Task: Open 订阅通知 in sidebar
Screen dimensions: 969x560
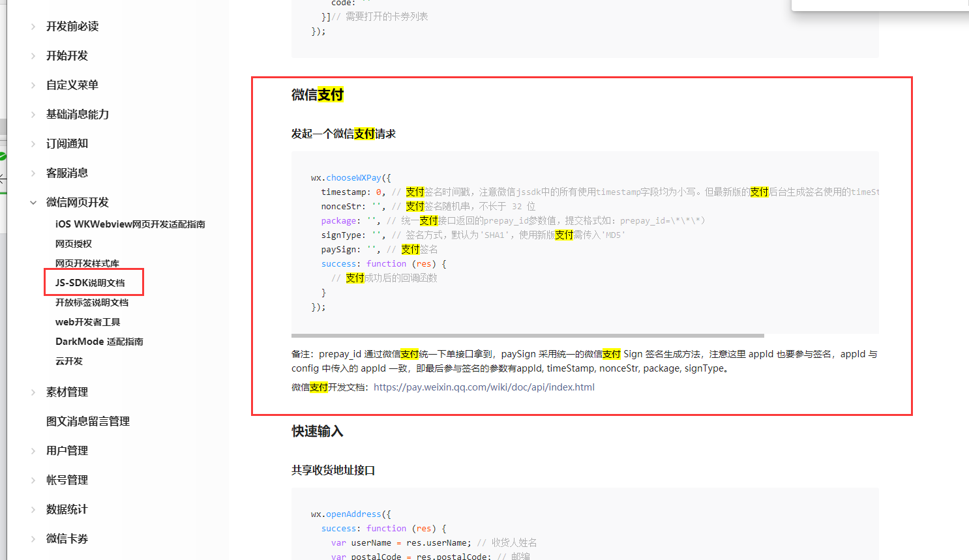Action: pos(67,143)
